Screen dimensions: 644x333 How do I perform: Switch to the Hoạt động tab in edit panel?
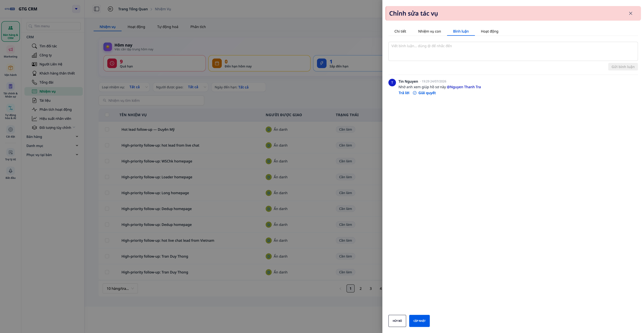pyautogui.click(x=489, y=31)
